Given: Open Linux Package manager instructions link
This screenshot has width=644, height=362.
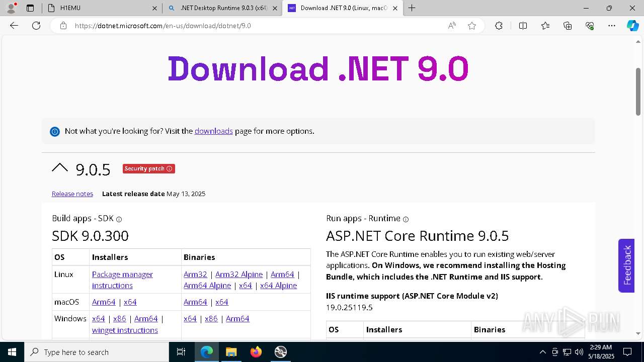Looking at the screenshot, I should [x=122, y=280].
